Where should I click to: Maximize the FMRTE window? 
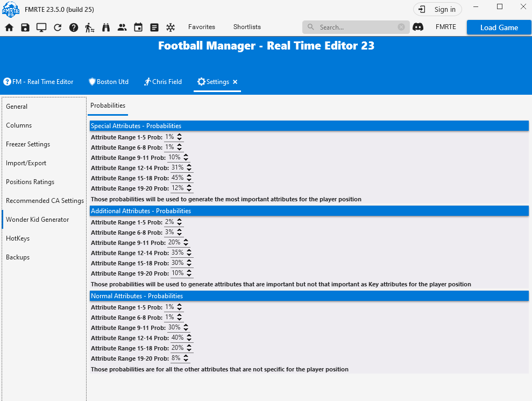click(x=499, y=7)
